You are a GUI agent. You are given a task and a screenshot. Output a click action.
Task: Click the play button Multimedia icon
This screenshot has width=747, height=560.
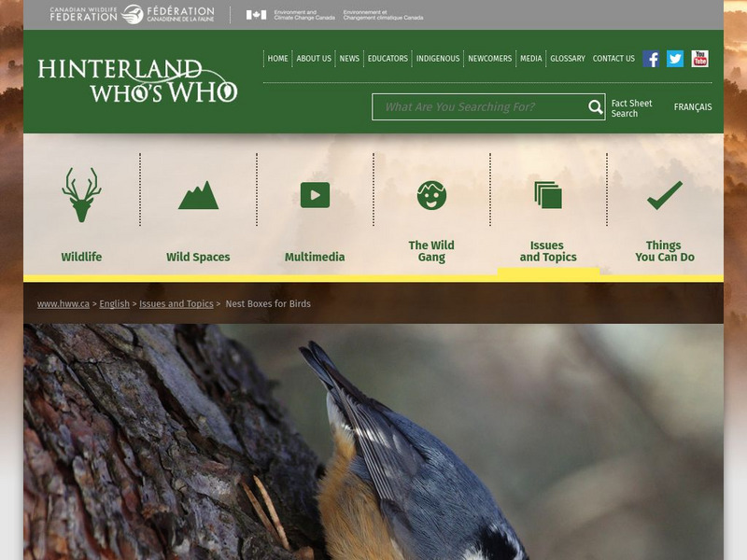click(x=315, y=195)
